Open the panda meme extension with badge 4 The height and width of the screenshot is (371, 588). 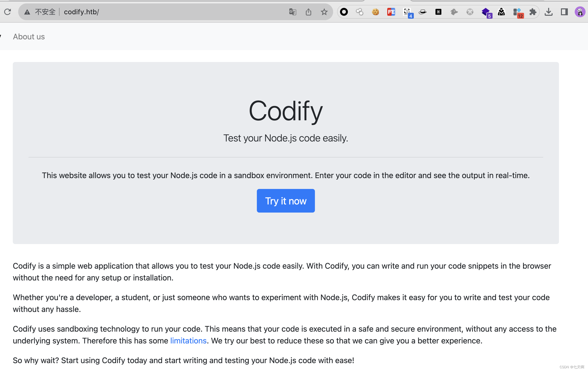click(x=408, y=13)
